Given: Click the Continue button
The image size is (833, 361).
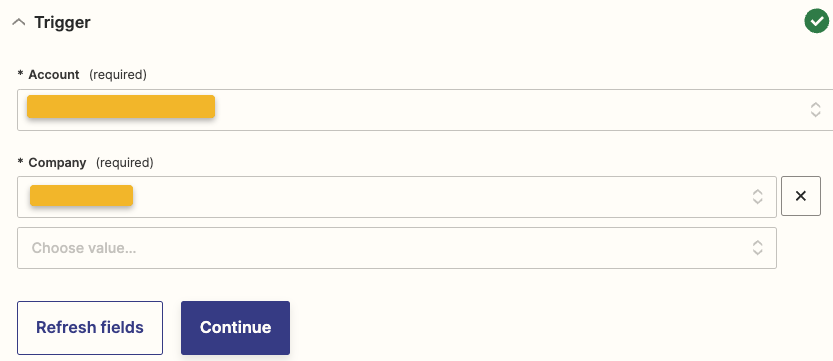Looking at the screenshot, I should pyautogui.click(x=235, y=328).
